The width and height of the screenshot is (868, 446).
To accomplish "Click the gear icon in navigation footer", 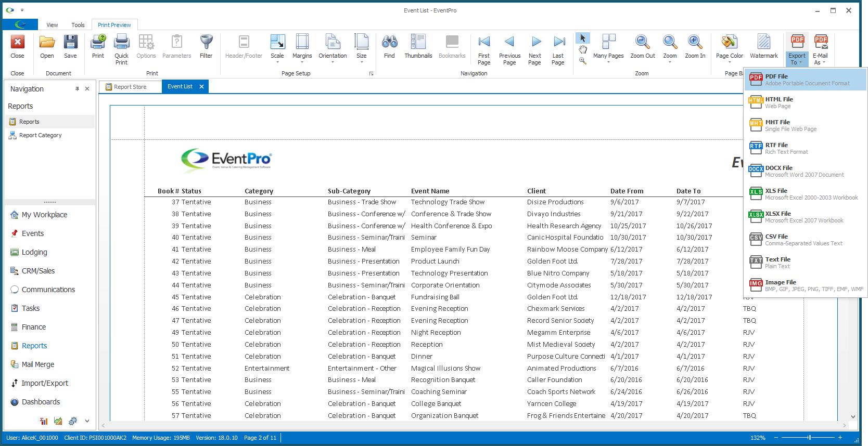I will pyautogui.click(x=72, y=421).
